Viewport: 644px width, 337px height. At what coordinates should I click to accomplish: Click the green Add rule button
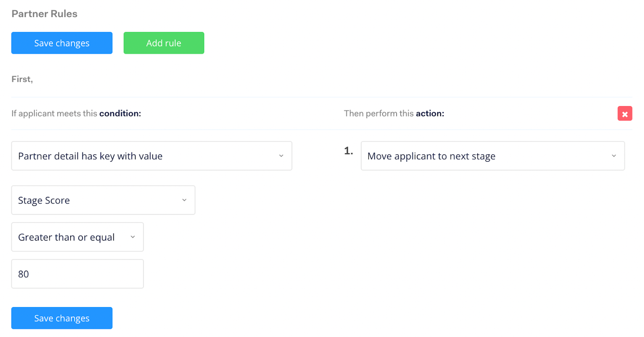click(x=164, y=43)
